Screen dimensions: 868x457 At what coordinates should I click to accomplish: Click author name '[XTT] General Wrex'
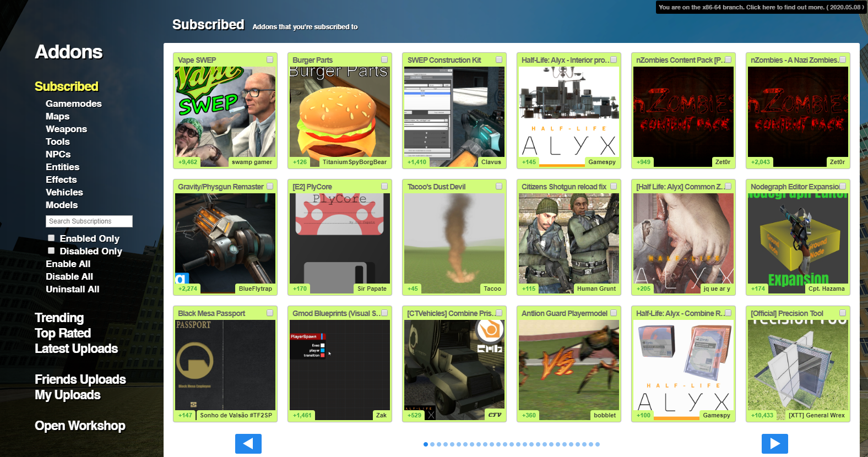click(x=817, y=415)
